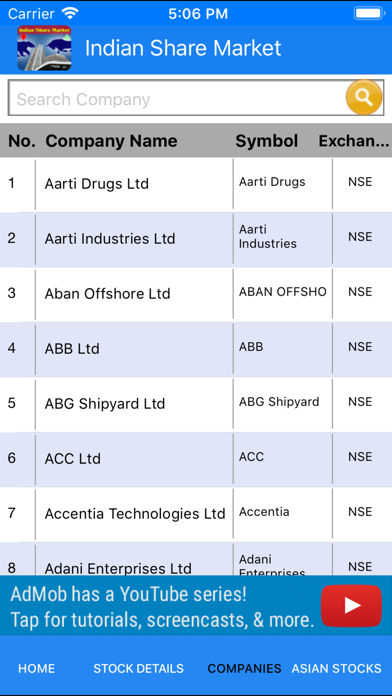Tap the ABB Ltd row
The width and height of the screenshot is (392, 696).
196,349
